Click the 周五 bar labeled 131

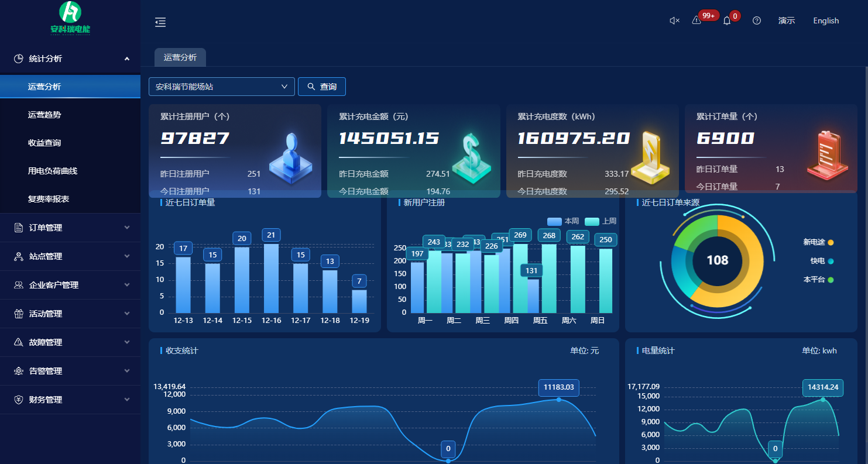532,296
